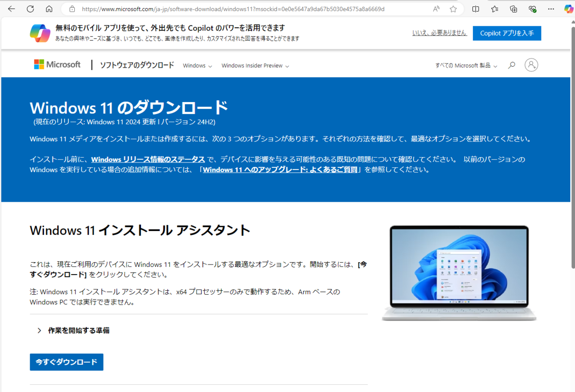
Task: Open the browser home page icon
Action: [x=49, y=9]
